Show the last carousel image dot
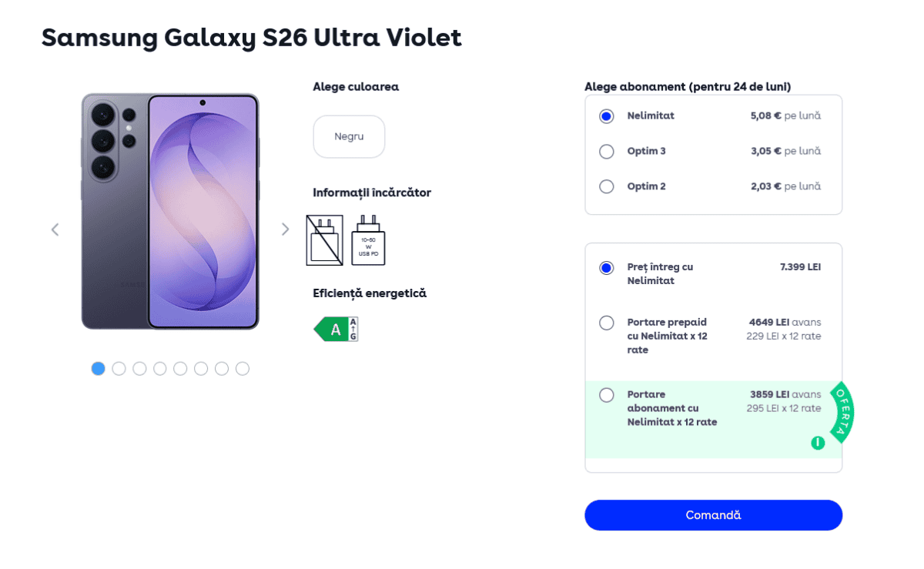The image size is (924, 569). click(x=243, y=369)
